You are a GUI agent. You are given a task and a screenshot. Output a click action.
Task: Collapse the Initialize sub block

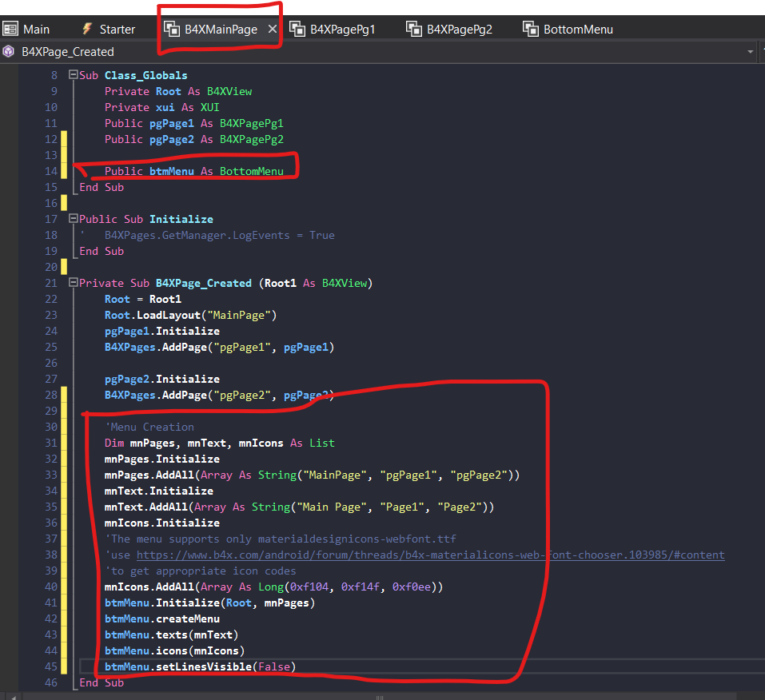pyautogui.click(x=74, y=219)
